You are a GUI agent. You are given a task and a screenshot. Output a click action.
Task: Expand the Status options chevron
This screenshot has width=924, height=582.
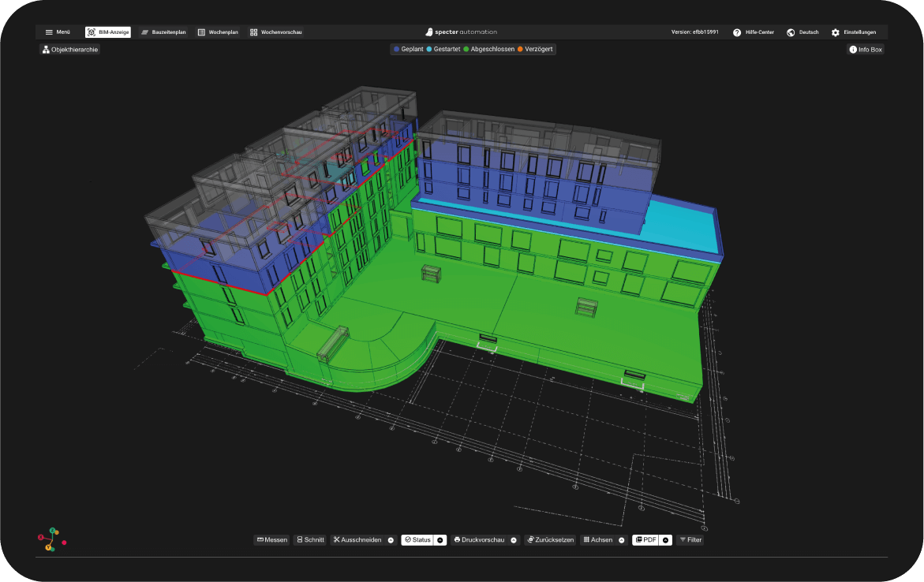[x=440, y=539]
